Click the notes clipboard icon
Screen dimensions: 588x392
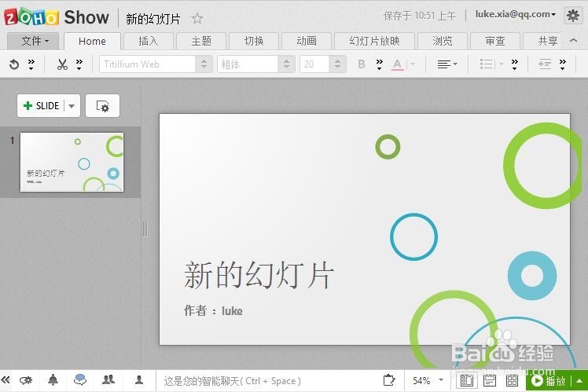click(389, 380)
